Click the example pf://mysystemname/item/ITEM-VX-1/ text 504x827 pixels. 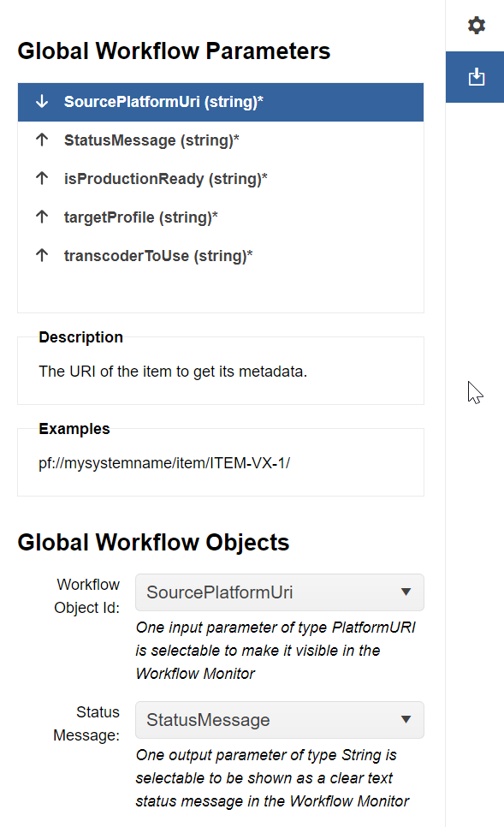(164, 463)
